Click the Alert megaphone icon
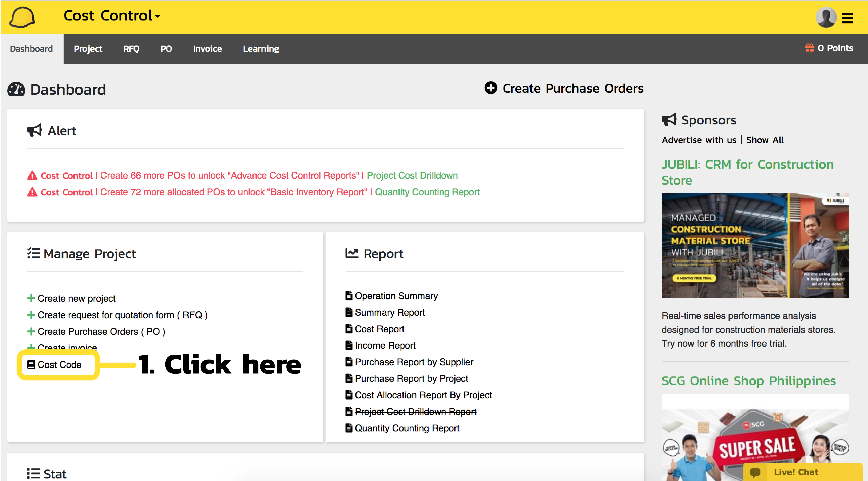 [34, 130]
